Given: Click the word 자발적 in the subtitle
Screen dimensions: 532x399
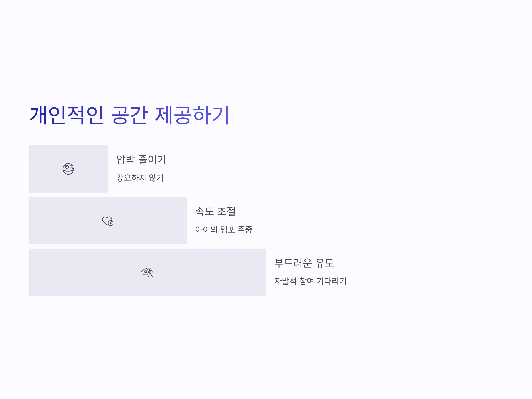Looking at the screenshot, I should pyautogui.click(x=286, y=281).
